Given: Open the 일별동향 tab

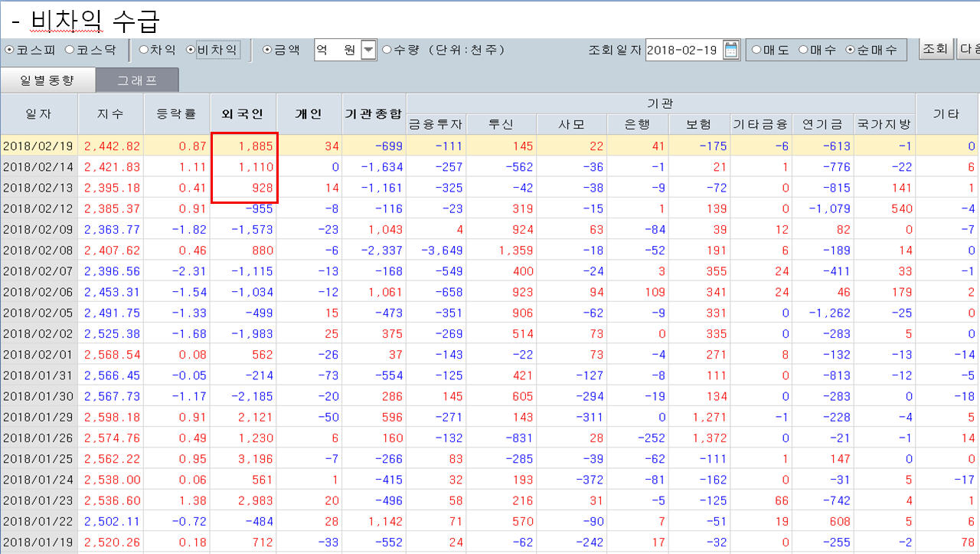Looking at the screenshot, I should coord(47,80).
